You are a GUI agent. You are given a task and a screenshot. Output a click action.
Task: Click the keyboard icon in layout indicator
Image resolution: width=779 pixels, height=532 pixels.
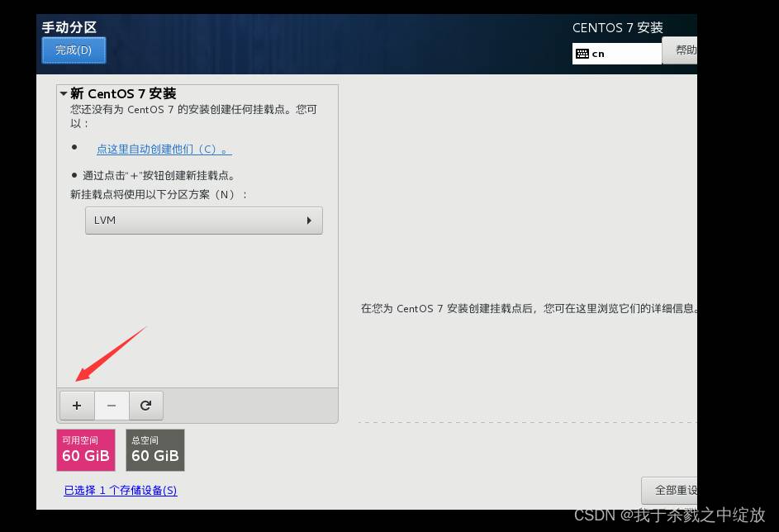(582, 54)
